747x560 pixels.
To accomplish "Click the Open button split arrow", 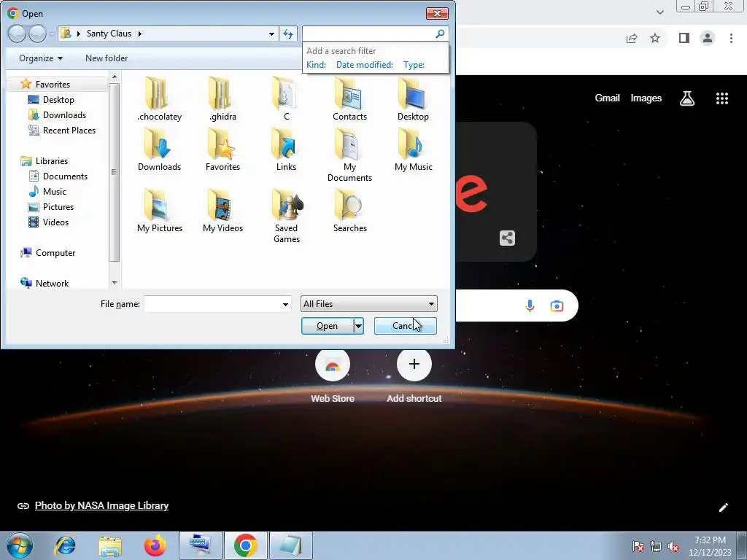I will coord(358,326).
